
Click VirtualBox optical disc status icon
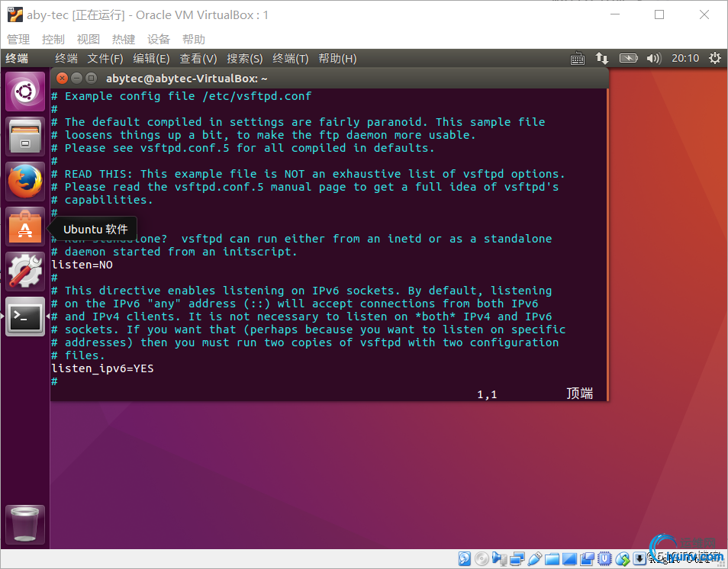tap(482, 559)
